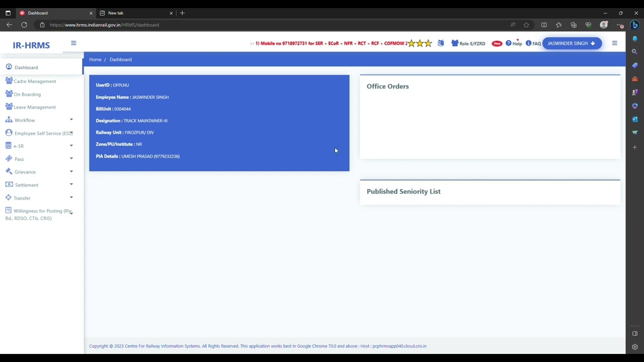Open the Help link

pyautogui.click(x=514, y=44)
